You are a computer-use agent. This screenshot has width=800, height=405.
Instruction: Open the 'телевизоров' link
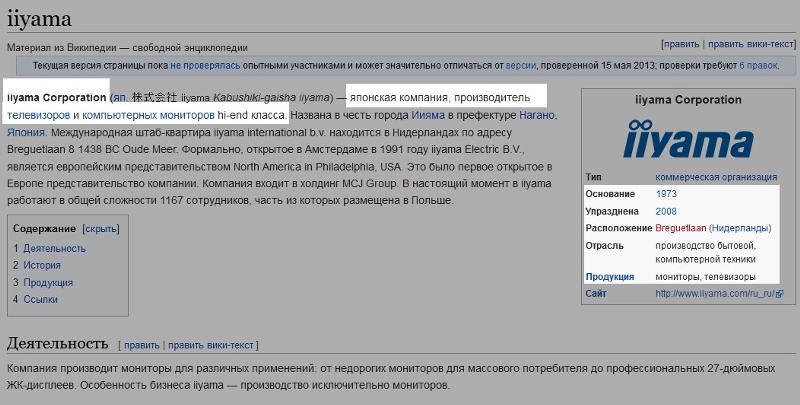coord(39,115)
